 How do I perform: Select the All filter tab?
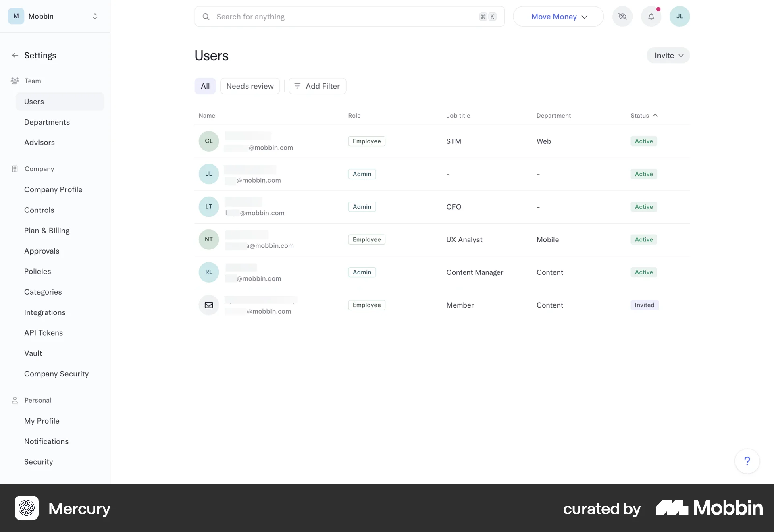[205, 86]
